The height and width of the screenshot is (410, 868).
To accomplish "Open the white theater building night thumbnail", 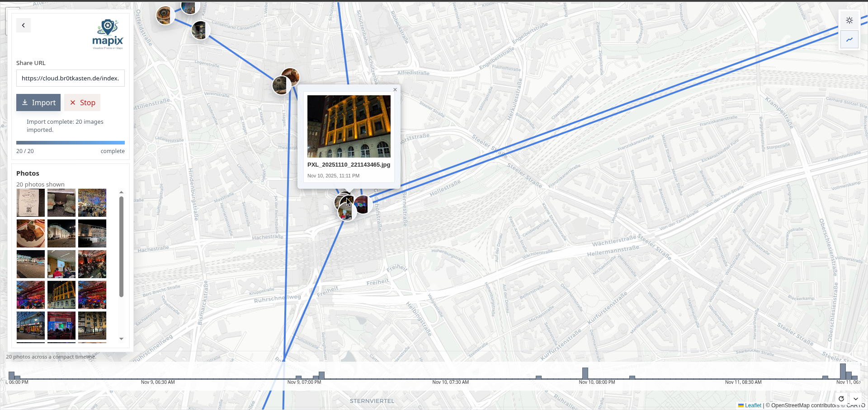I will coord(61,233).
